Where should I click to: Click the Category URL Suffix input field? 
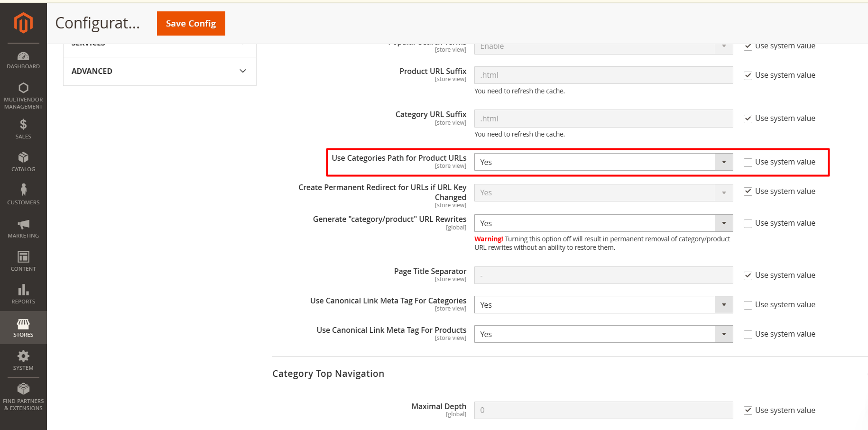click(603, 119)
